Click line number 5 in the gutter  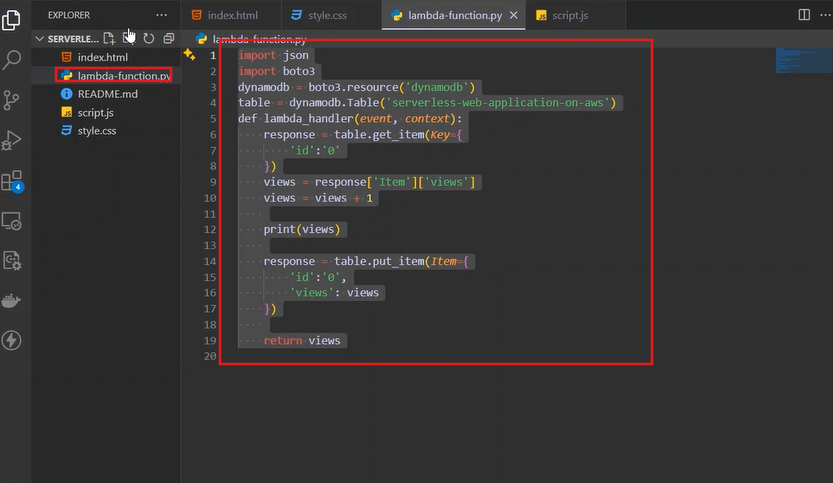(x=213, y=118)
